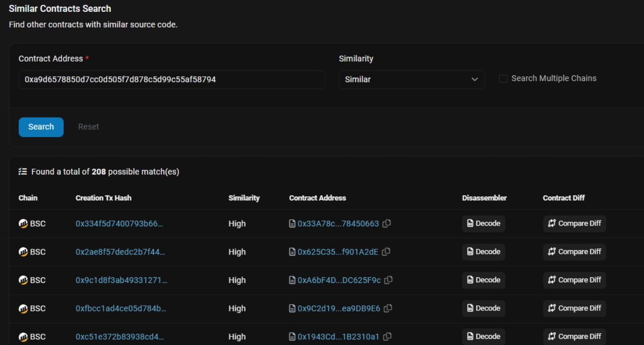Copy address 0x1943Cd...1B2310a1 using its copy icon
Screen dimensions: 644x345
click(387, 336)
